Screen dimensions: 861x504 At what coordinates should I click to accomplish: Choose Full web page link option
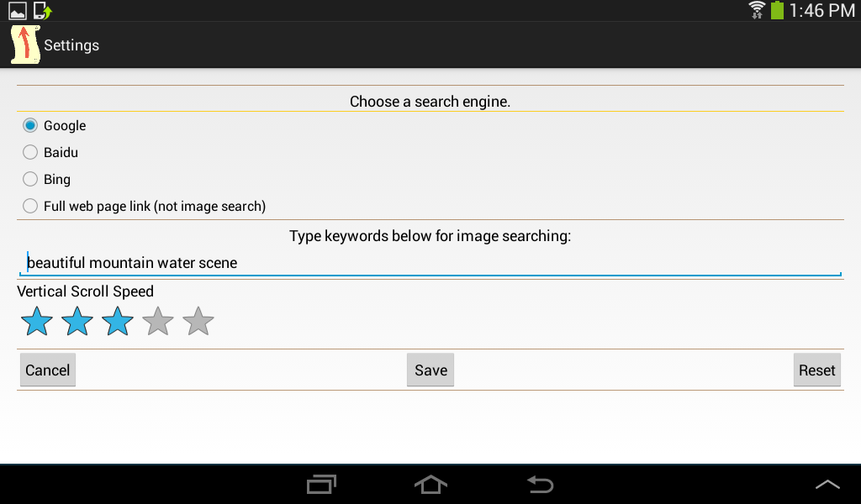coord(30,207)
